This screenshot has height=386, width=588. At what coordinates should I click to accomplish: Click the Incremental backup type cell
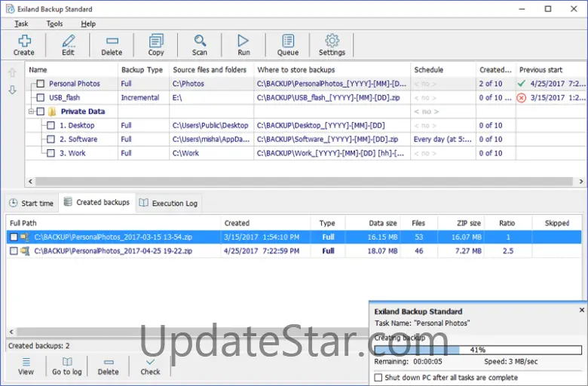[144, 97]
